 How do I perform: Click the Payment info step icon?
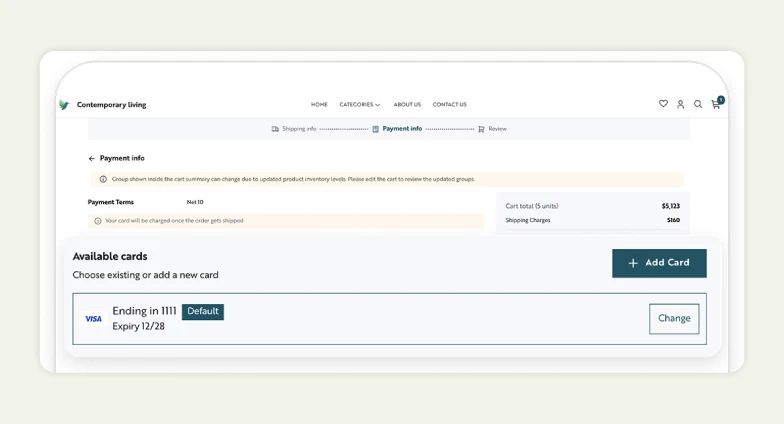coord(376,129)
